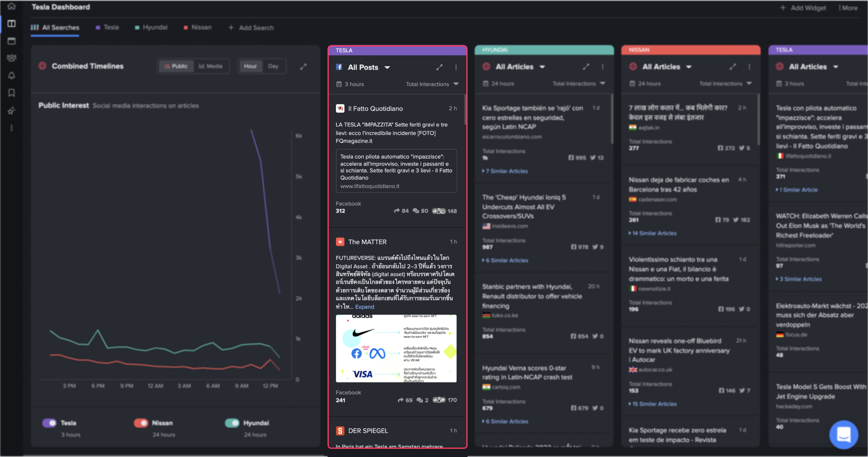Click calendar icon next to 3 hours
This screenshot has width=868, height=457.
[x=339, y=84]
